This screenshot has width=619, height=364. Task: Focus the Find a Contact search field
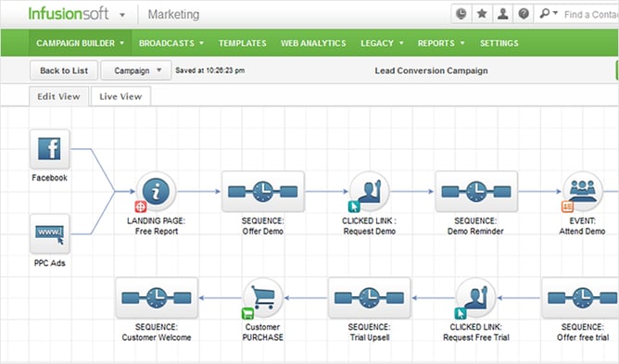click(590, 15)
